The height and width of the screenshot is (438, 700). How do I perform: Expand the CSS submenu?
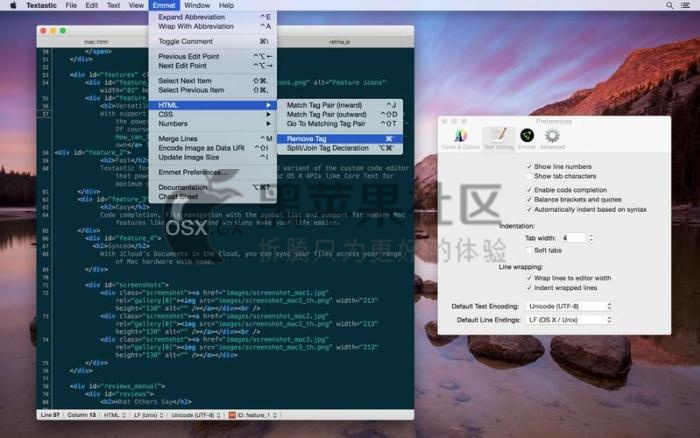click(x=213, y=114)
